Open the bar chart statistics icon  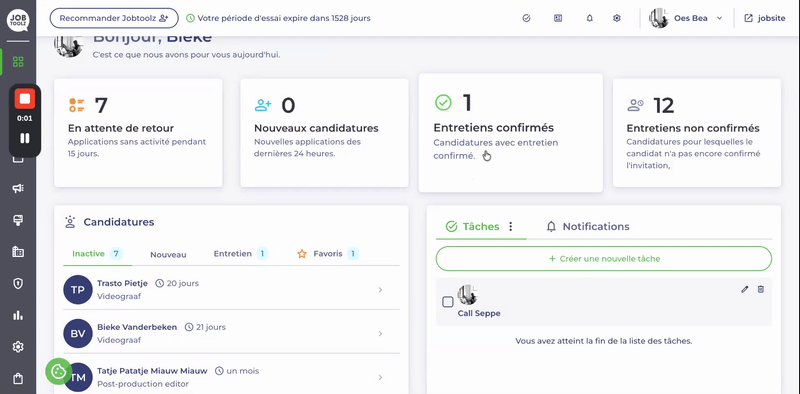point(18,315)
